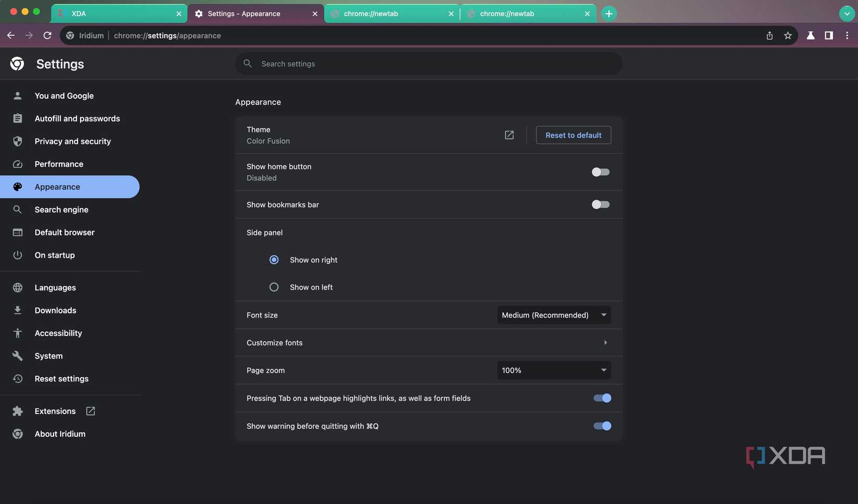Open Autofill and passwords section
The height and width of the screenshot is (504, 858).
click(x=70, y=118)
